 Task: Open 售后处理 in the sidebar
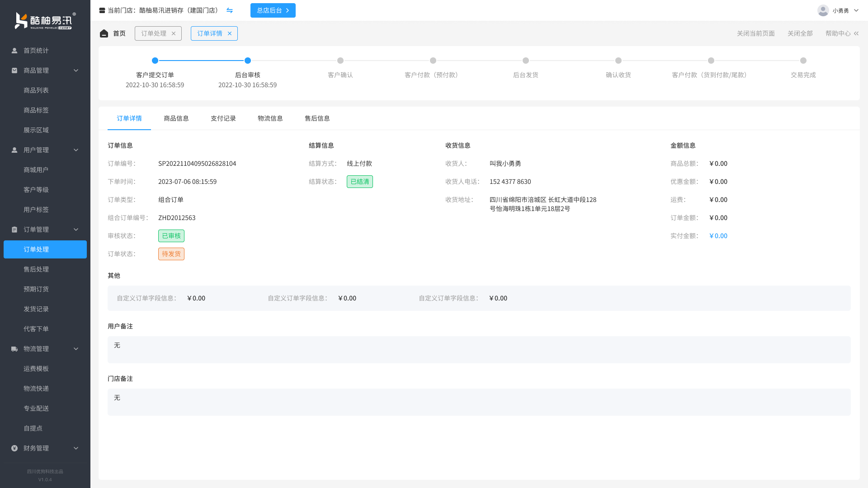[x=36, y=269]
